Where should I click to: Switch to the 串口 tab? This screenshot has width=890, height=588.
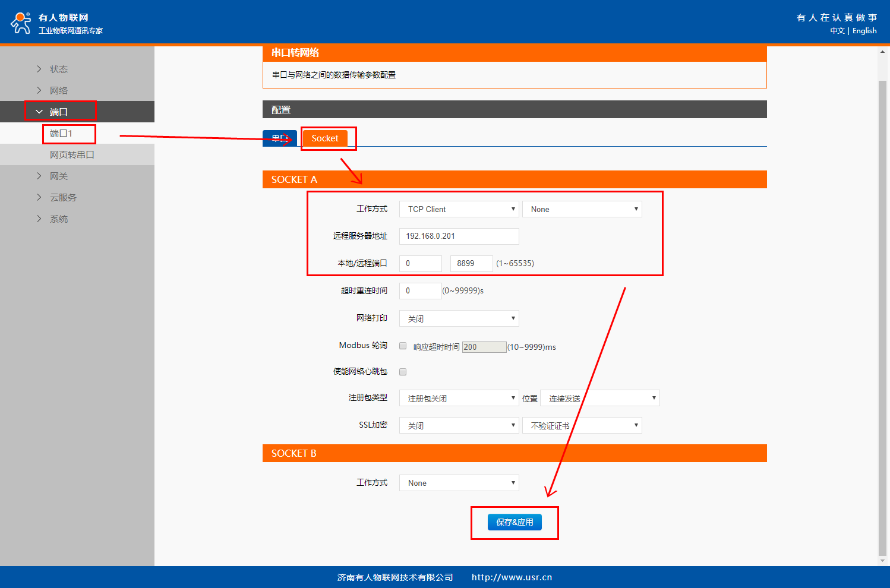pos(279,138)
